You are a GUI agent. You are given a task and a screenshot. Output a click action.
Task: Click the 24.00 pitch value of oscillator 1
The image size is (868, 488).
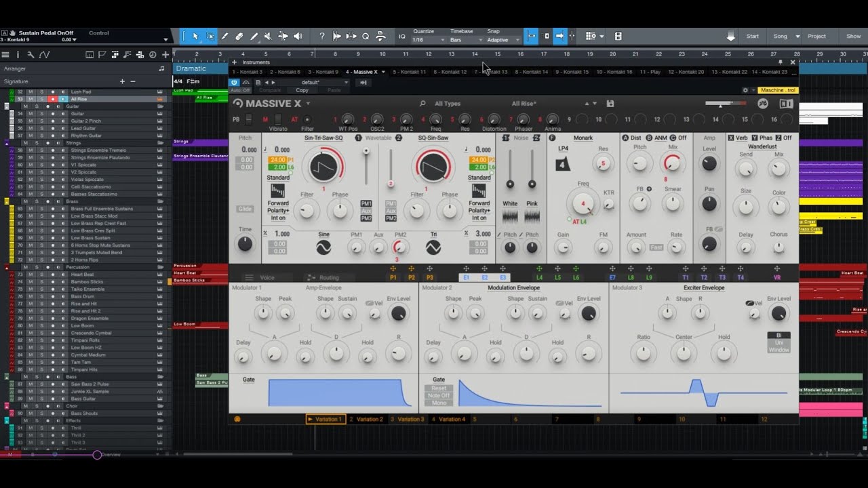point(277,160)
